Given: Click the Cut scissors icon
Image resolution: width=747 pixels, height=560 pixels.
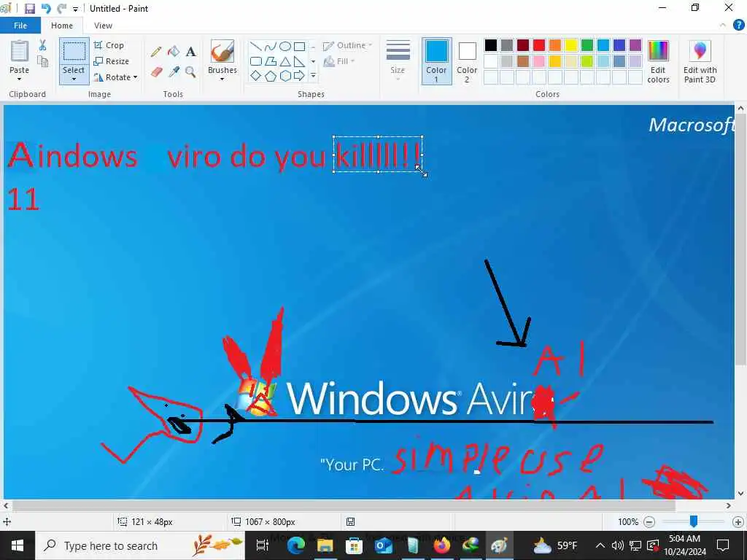Looking at the screenshot, I should click(x=43, y=45).
